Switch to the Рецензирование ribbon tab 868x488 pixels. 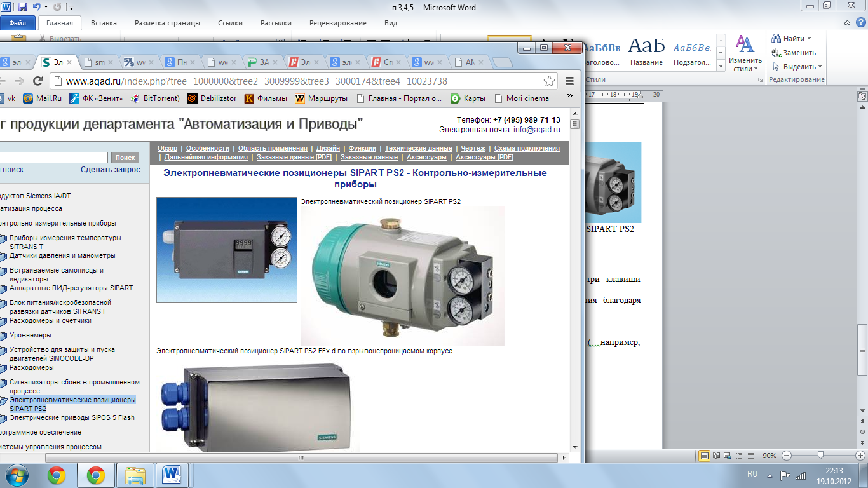click(337, 23)
